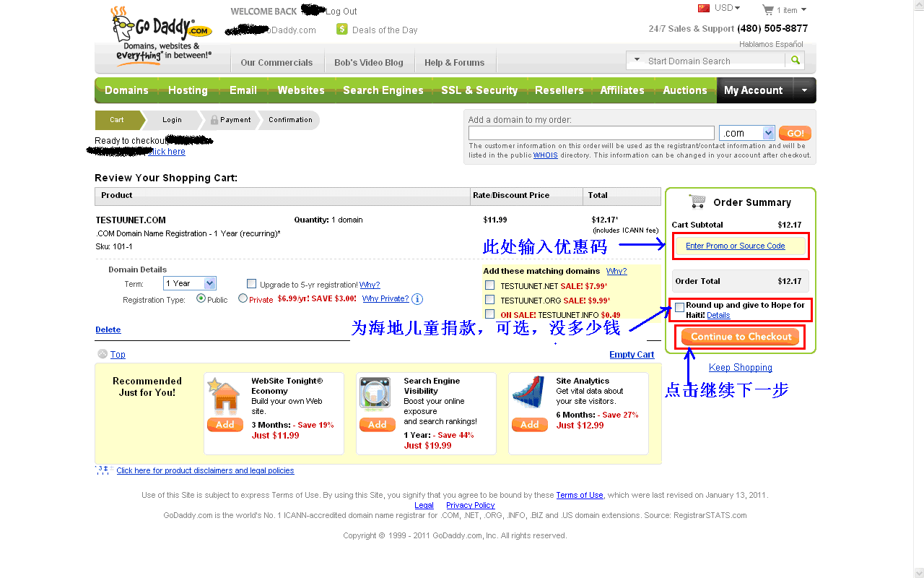Open the Hosting menu
This screenshot has width=924, height=578.
coord(188,90)
